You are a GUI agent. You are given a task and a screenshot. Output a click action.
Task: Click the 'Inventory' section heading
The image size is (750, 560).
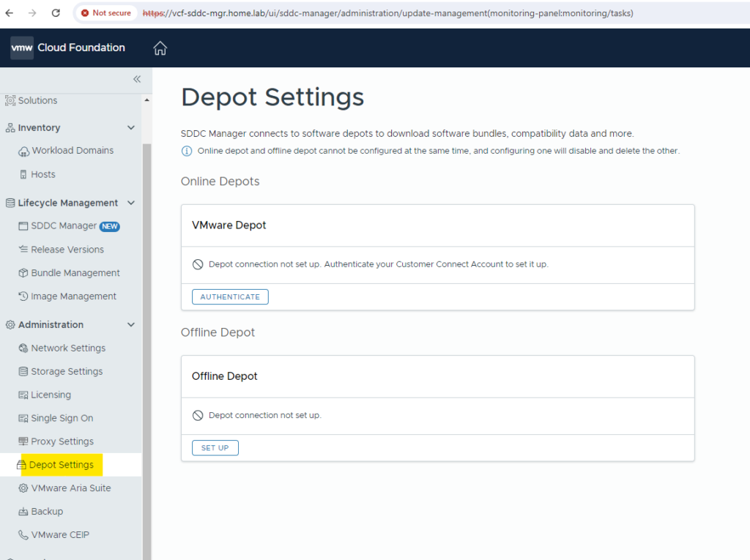coord(40,127)
